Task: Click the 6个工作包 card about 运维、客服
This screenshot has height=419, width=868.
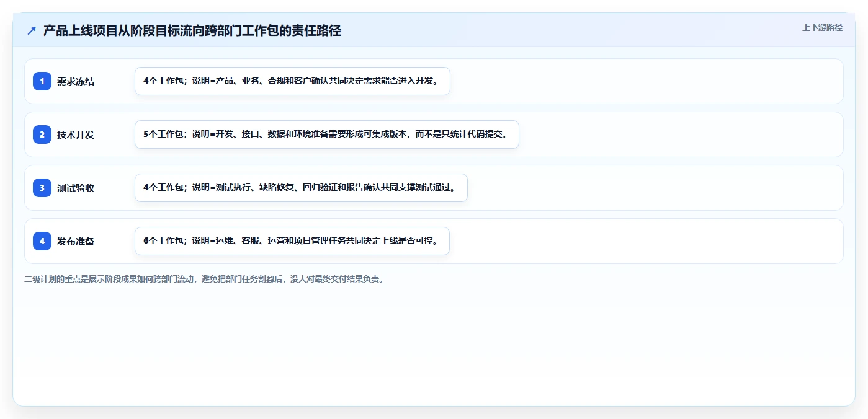Action: pos(292,241)
